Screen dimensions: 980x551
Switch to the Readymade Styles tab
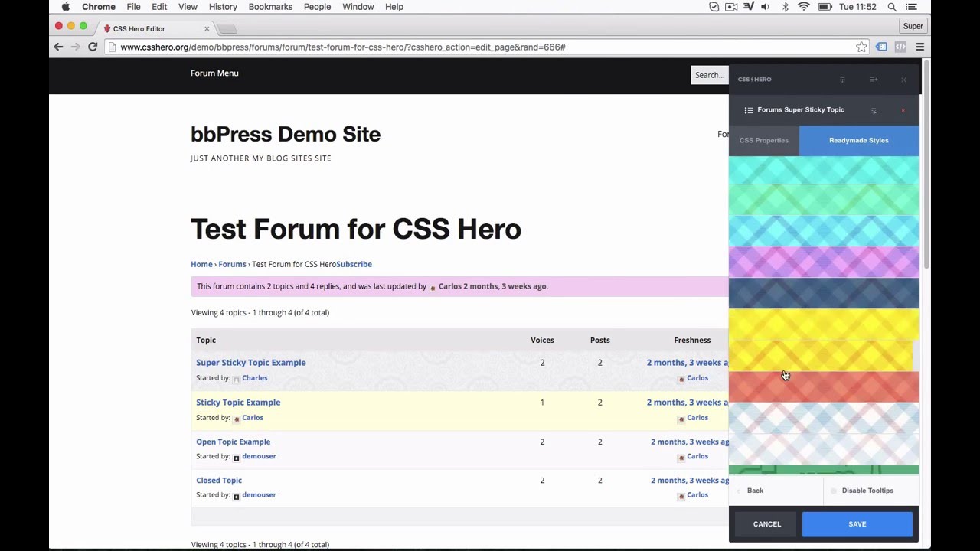pos(859,141)
